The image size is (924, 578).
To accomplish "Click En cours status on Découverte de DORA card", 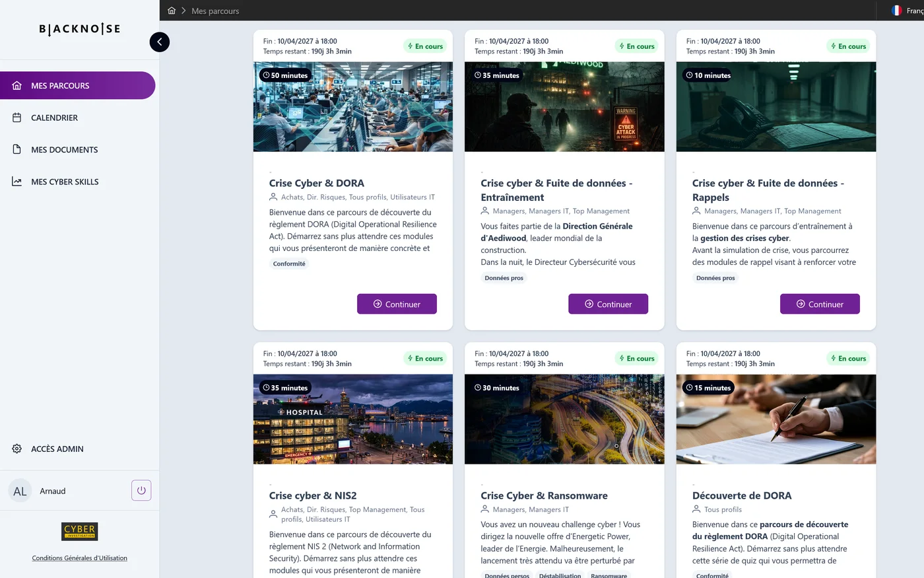I will tap(848, 359).
